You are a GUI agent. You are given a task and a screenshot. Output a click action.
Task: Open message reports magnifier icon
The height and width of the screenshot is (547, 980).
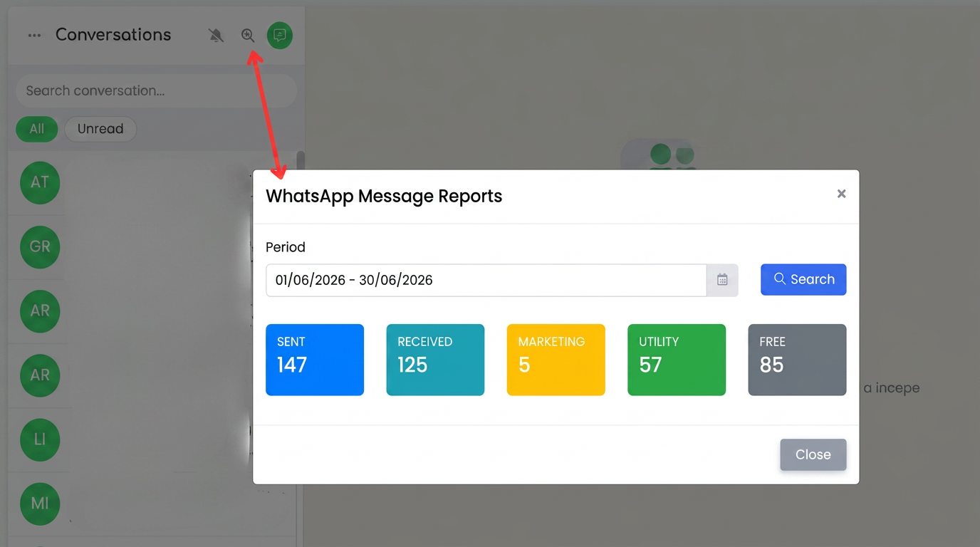(x=248, y=36)
